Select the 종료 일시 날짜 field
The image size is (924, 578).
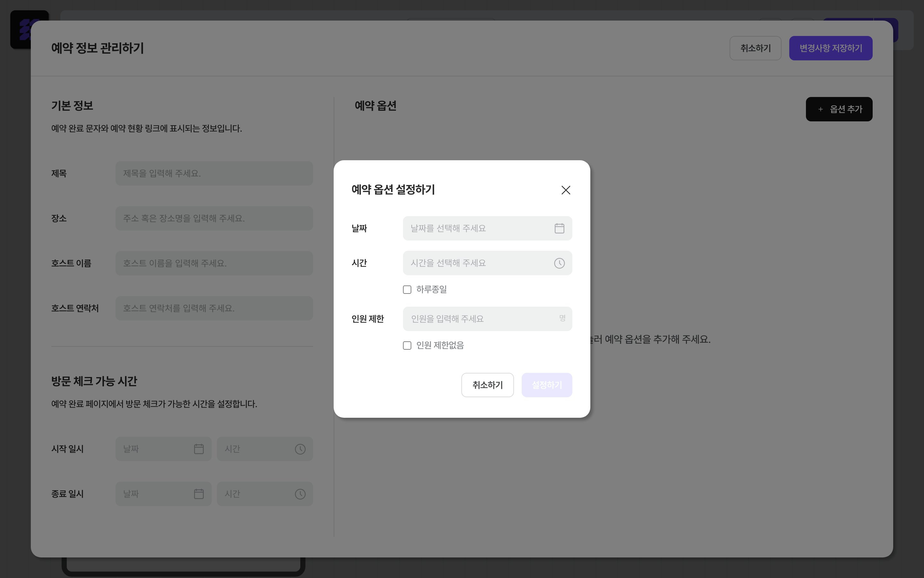coord(163,494)
